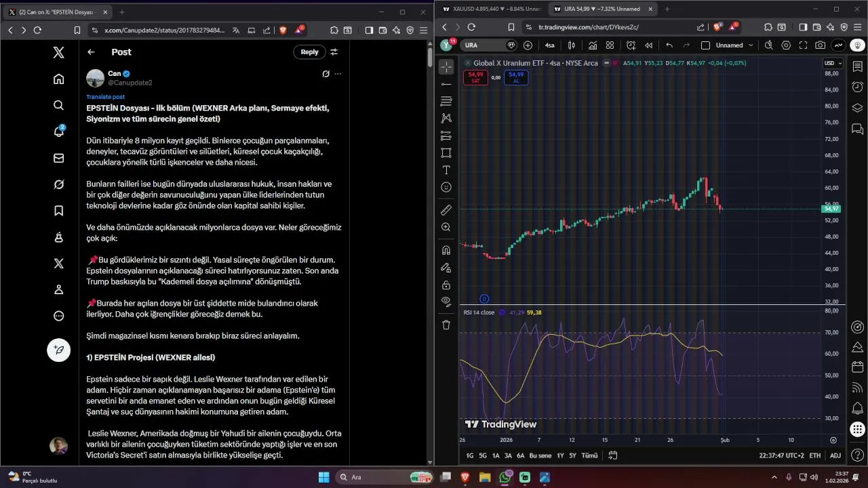Image resolution: width=868 pixels, height=488 pixels.
Task: Open the USD currency dropdown
Action: [x=833, y=63]
